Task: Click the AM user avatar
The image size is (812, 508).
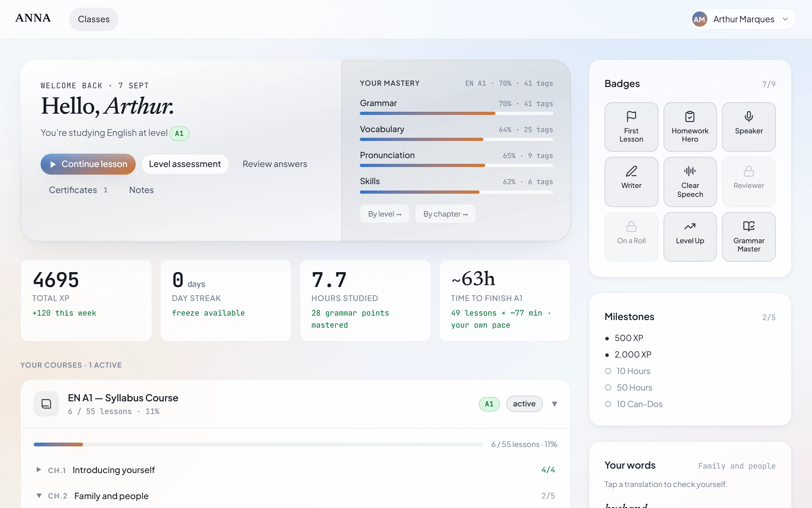Action: tap(699, 19)
